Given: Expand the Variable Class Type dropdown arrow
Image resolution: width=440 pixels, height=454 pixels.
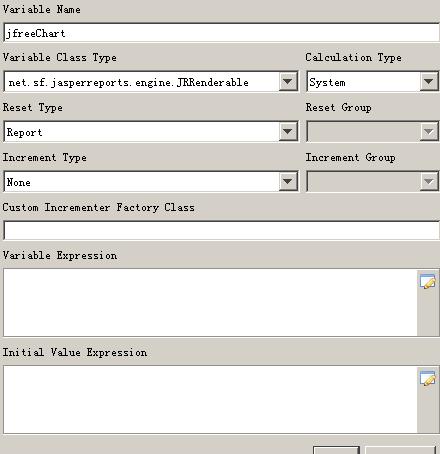Looking at the screenshot, I should click(x=287, y=81).
